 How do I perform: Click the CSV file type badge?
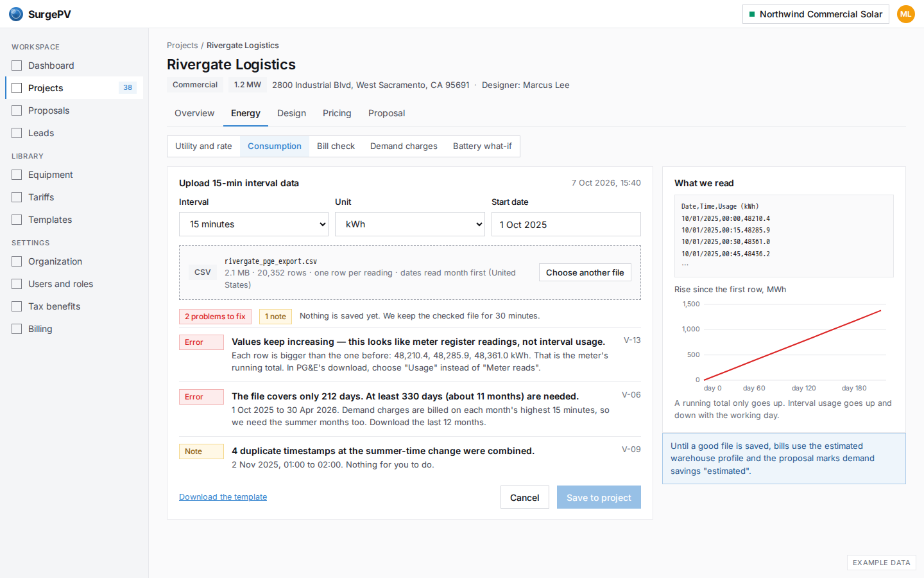point(203,272)
